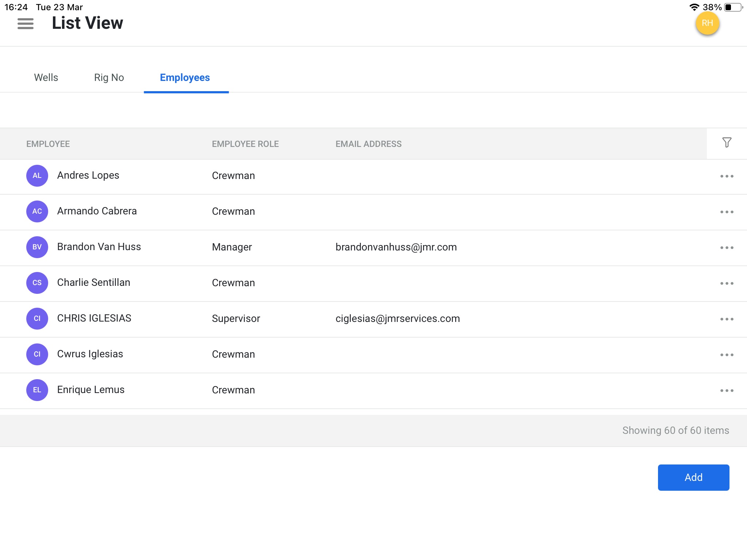Tap the 16:24 clock in status bar
Viewport: 747px width, 560px height.
click(x=16, y=7)
